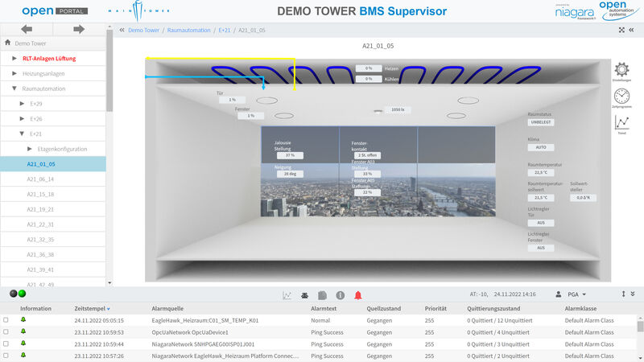
Task: Open the Einstellungen gear icon
Action: (x=621, y=70)
